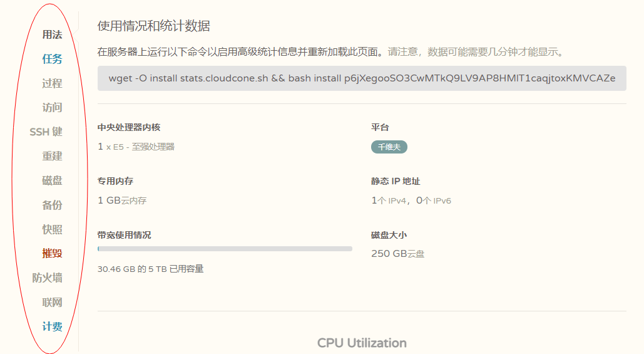Go to 备份 in the sidebar

point(52,206)
